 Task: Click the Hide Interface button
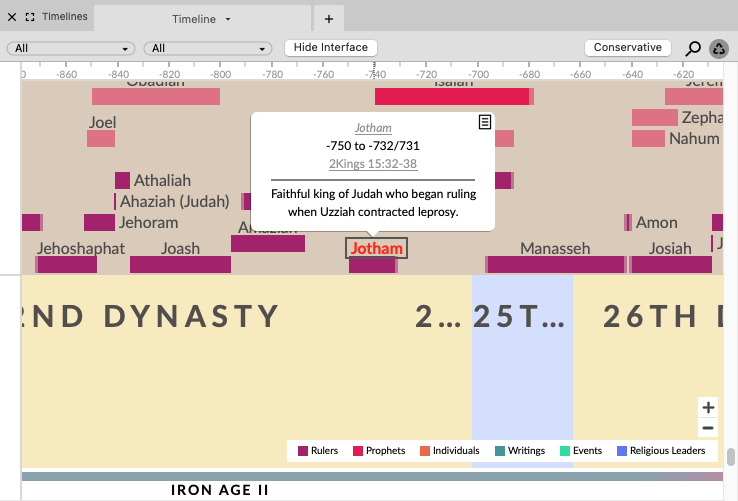click(x=331, y=48)
